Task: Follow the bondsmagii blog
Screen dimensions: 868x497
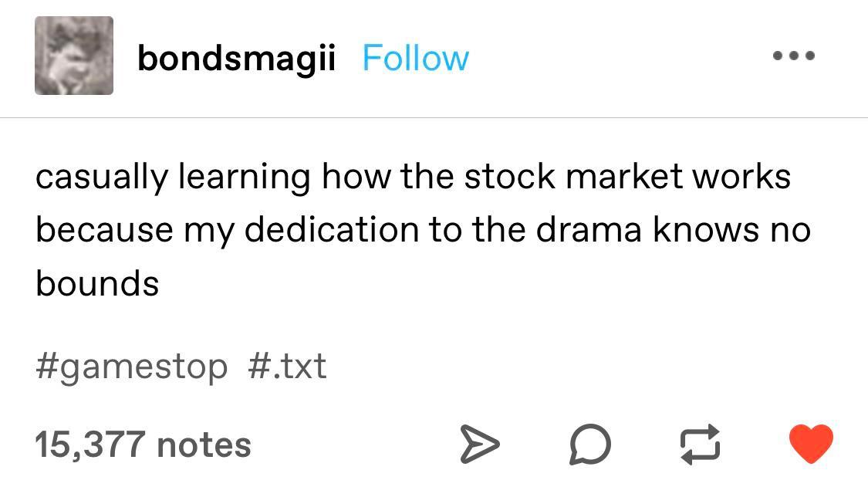Action: click(415, 58)
